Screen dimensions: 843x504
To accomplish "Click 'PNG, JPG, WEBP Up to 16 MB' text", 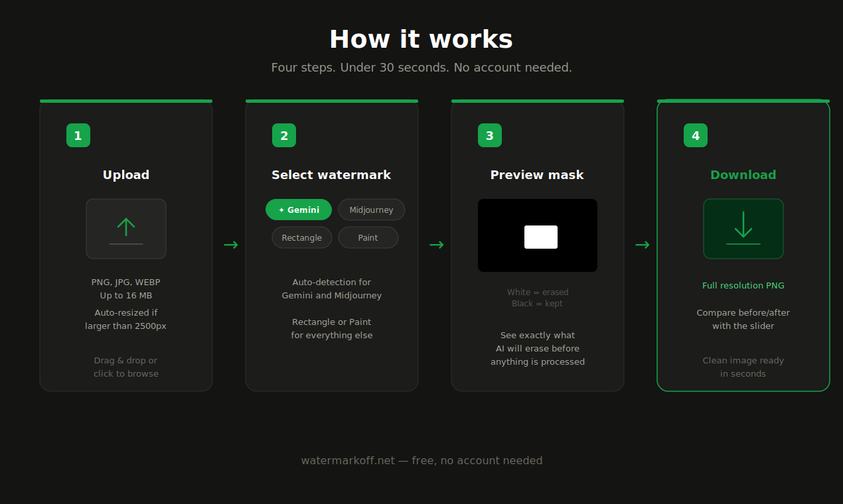I will [126, 289].
